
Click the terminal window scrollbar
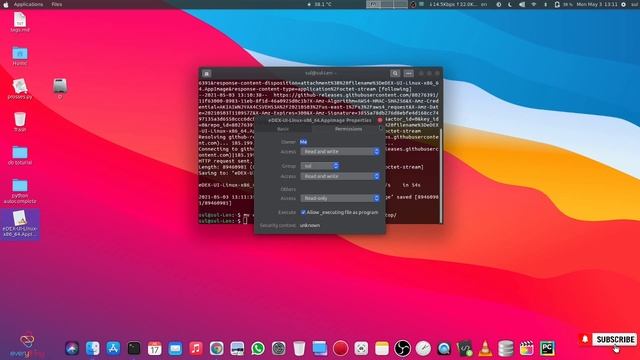[x=441, y=176]
